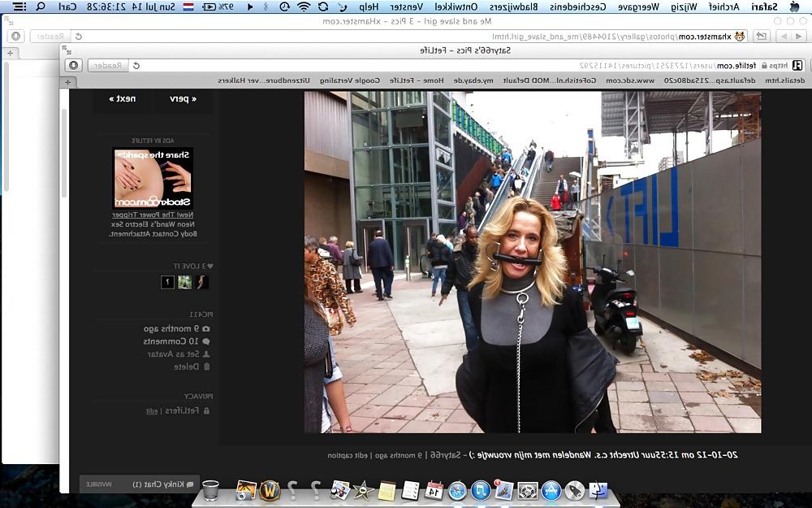Click downloads icon in the FetLife window

[74, 65]
